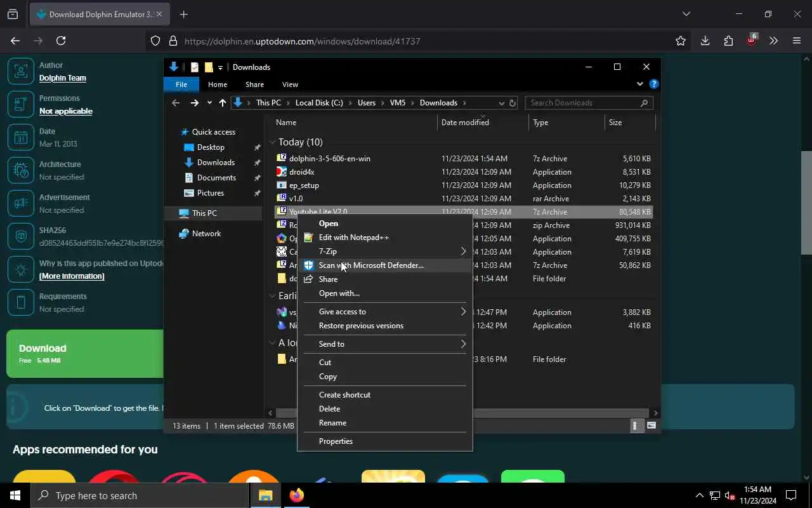This screenshot has width=812, height=508.
Task: Select Cut from context menu
Action: tap(325, 363)
